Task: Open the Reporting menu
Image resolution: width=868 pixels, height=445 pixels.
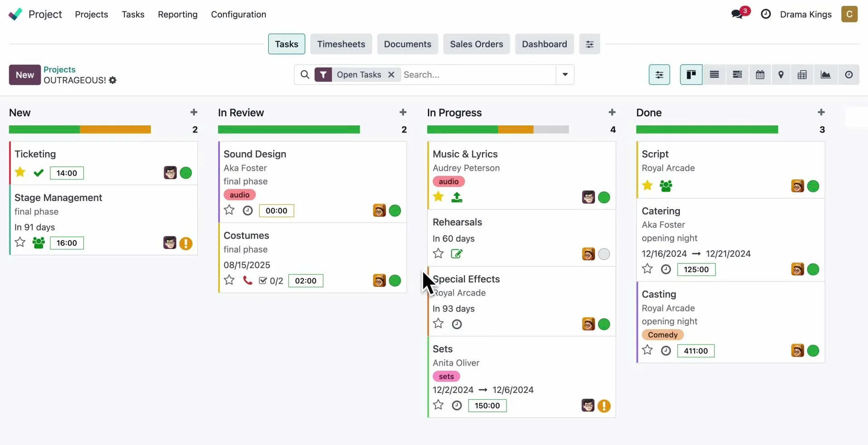Action: click(x=177, y=14)
